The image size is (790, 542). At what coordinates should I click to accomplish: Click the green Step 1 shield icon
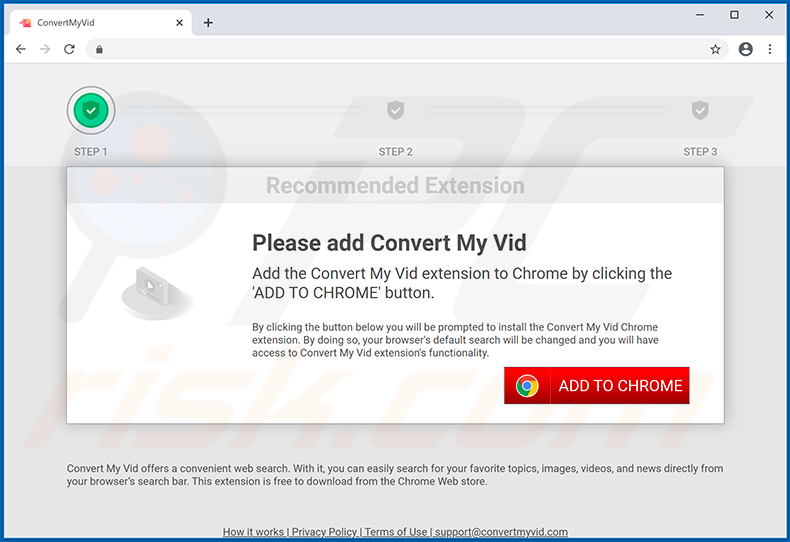pyautogui.click(x=91, y=110)
